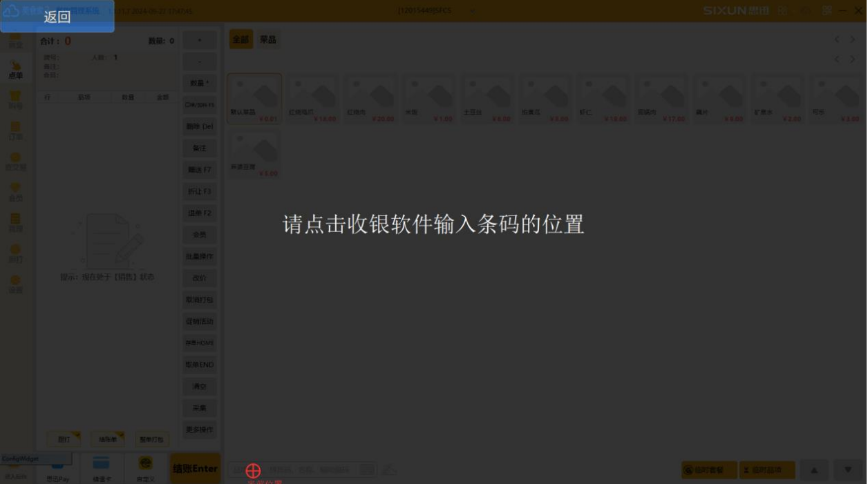Pick the 土豆丝 product card
Image resolution: width=868 pixels, height=484 pixels.
pyautogui.click(x=487, y=99)
